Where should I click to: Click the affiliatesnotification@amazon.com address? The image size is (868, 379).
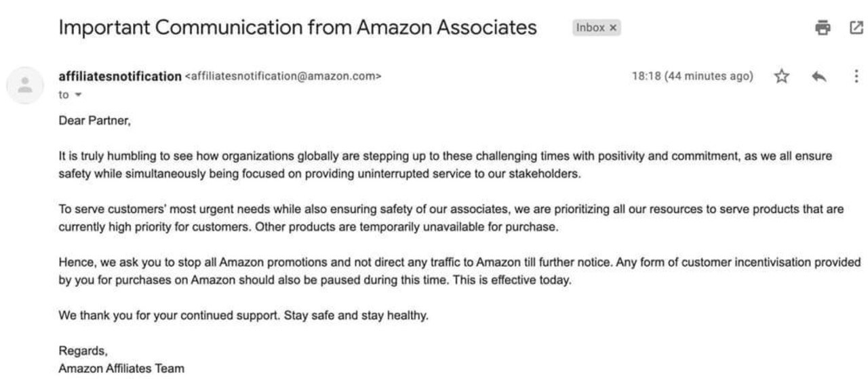click(x=283, y=76)
